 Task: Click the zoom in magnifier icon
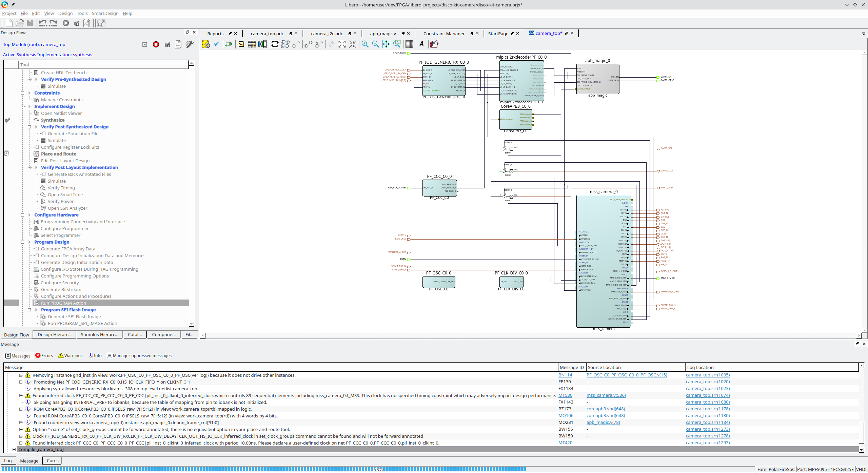(365, 44)
